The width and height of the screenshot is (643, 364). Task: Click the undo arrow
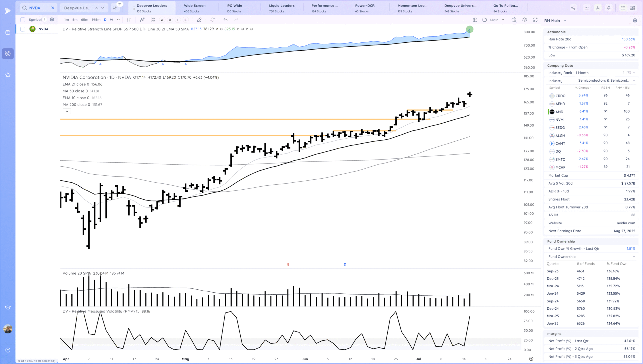coord(225,20)
